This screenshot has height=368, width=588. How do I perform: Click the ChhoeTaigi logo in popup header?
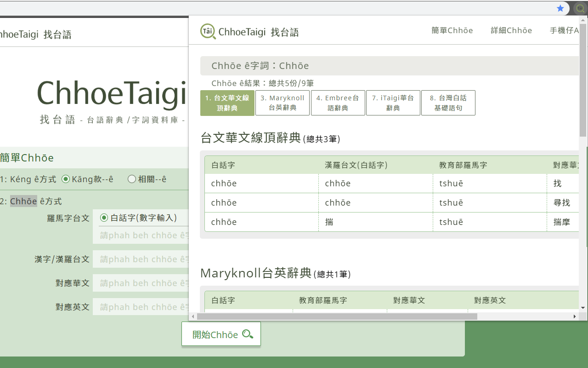point(208,31)
